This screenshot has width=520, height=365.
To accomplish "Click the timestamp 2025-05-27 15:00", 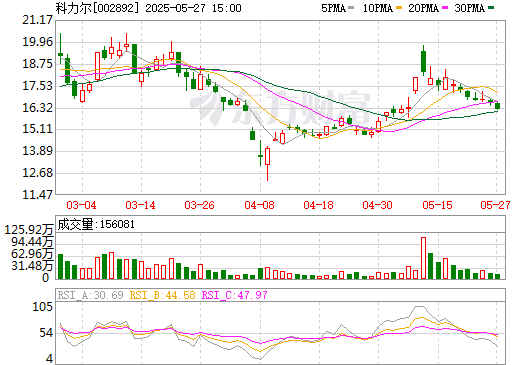I will [x=193, y=8].
